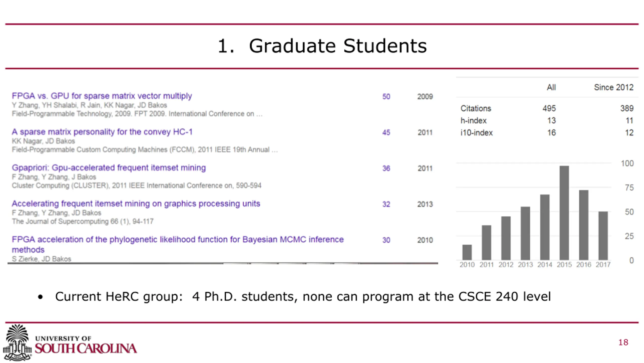Image resolution: width=644 pixels, height=363 pixels.
Task: Open 'Accelerating frequent itemset mining on graphics processing units'
Action: click(136, 204)
